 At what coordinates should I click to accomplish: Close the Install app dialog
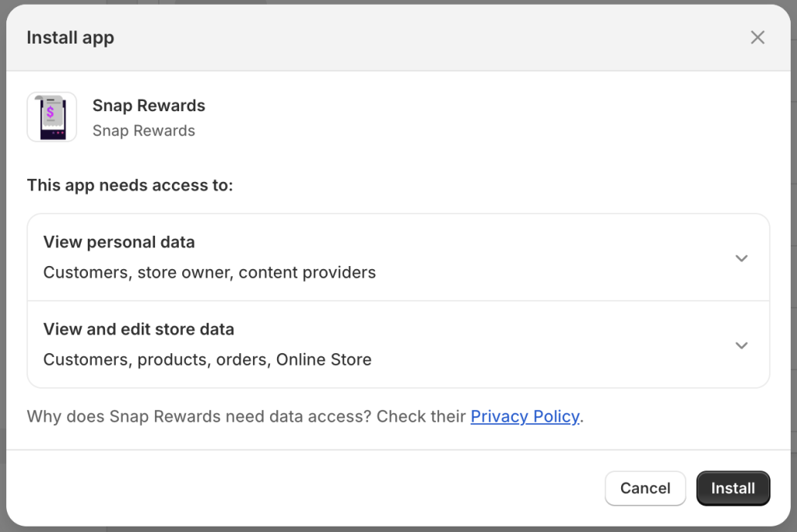point(757,37)
